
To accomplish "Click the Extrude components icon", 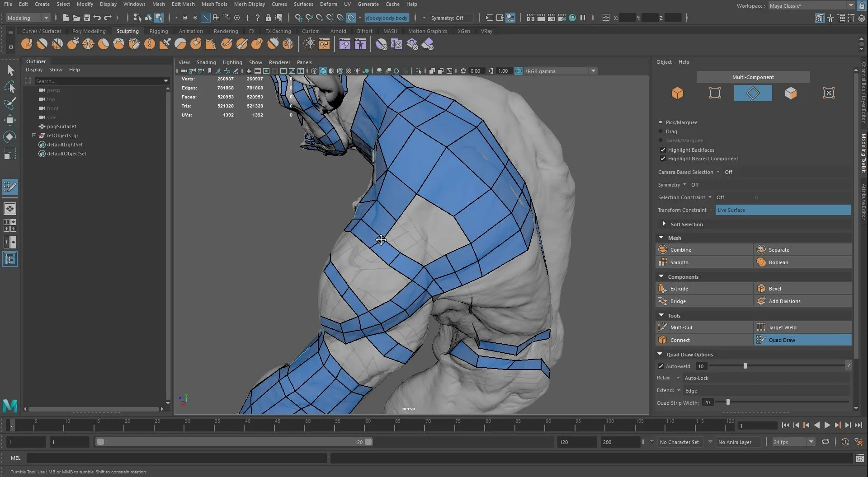I will (663, 288).
